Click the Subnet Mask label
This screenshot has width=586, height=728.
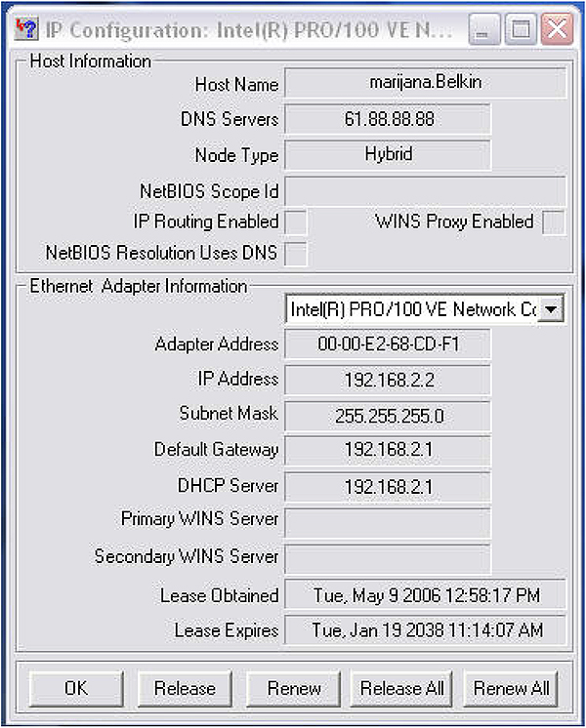click(x=229, y=413)
